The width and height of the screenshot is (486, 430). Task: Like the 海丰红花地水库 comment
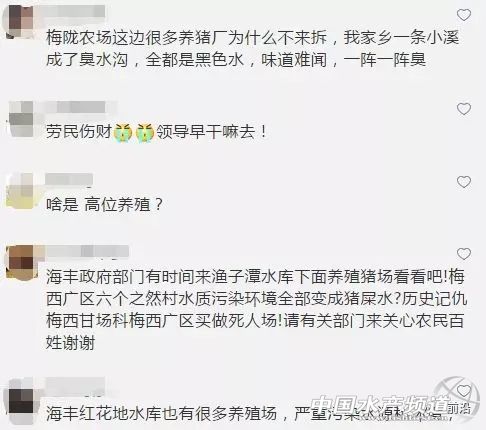click(x=464, y=390)
